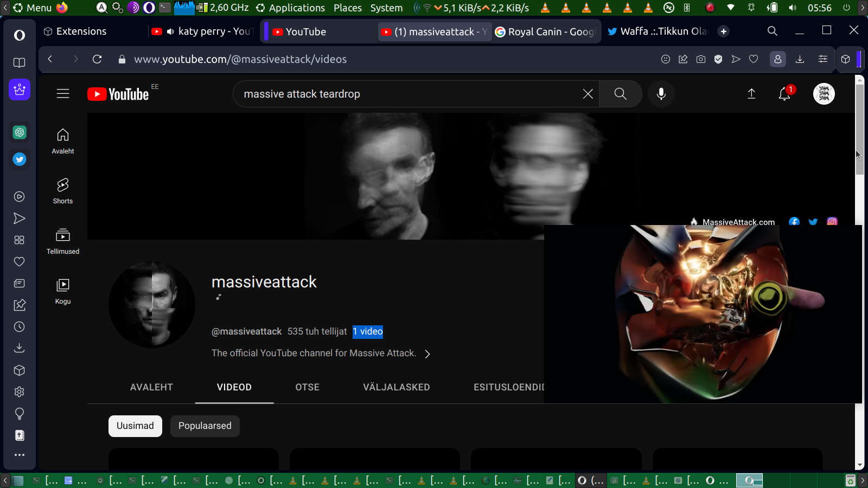The image size is (868, 488).
Task: Open ChatGPT in the Opera sidebar
Action: (20, 132)
